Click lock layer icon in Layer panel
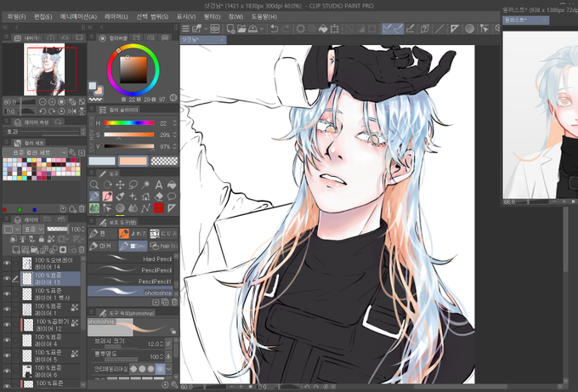The image size is (578, 392). [42, 239]
